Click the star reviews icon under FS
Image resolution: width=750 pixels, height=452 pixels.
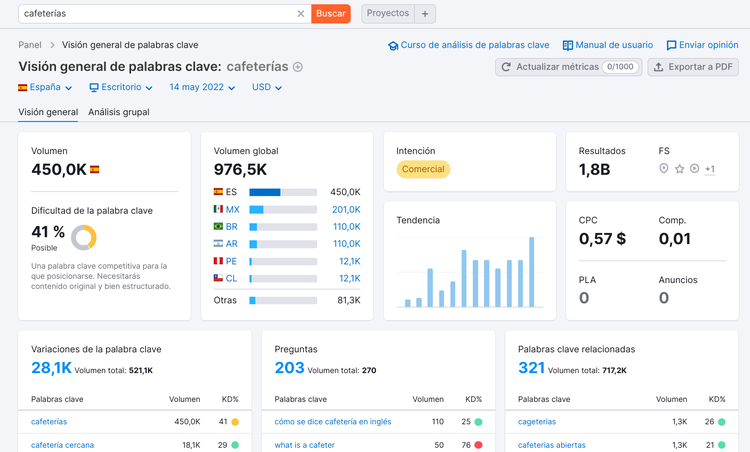coord(679,169)
